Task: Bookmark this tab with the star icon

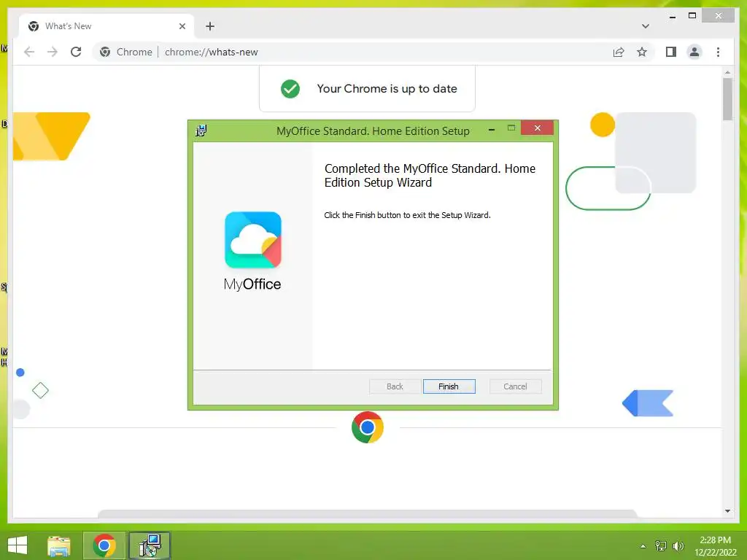Action: click(x=642, y=52)
